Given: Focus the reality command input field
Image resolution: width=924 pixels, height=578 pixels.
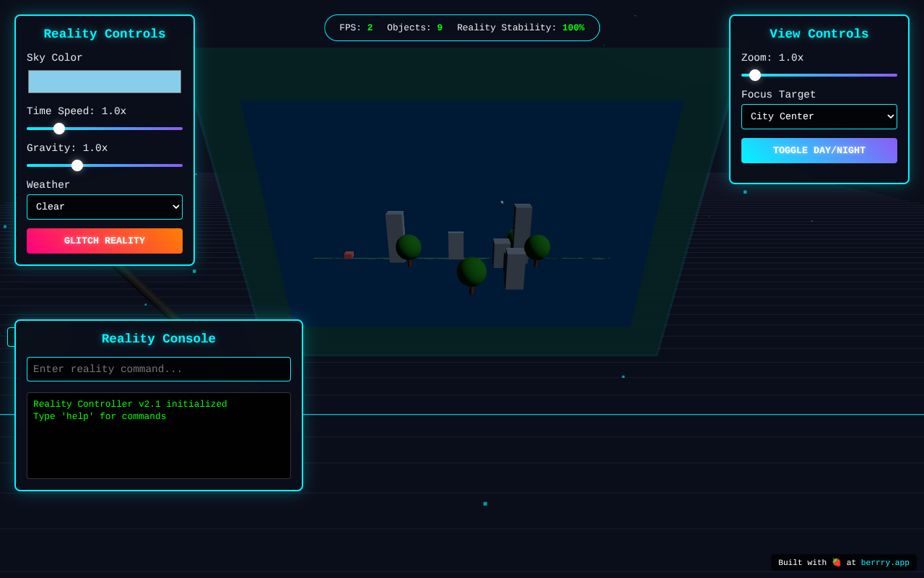Looking at the screenshot, I should click(x=159, y=368).
